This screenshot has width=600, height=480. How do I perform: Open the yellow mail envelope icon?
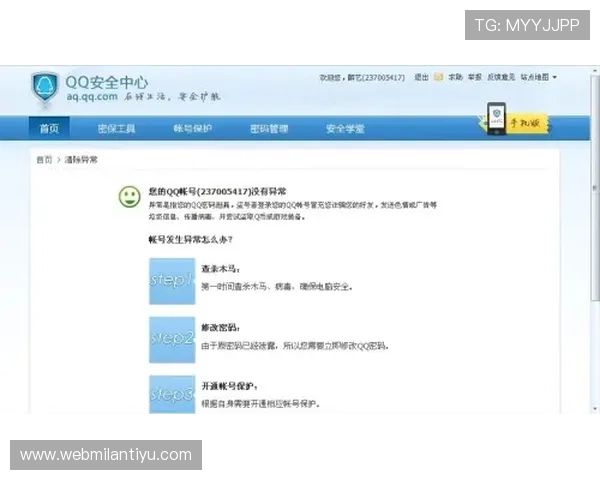click(439, 77)
